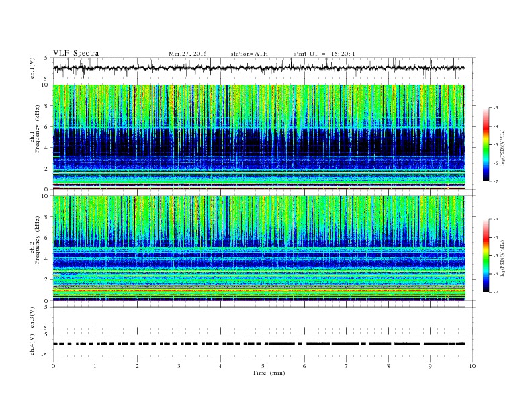Select the "ch.4(V)" axis label

[32, 345]
